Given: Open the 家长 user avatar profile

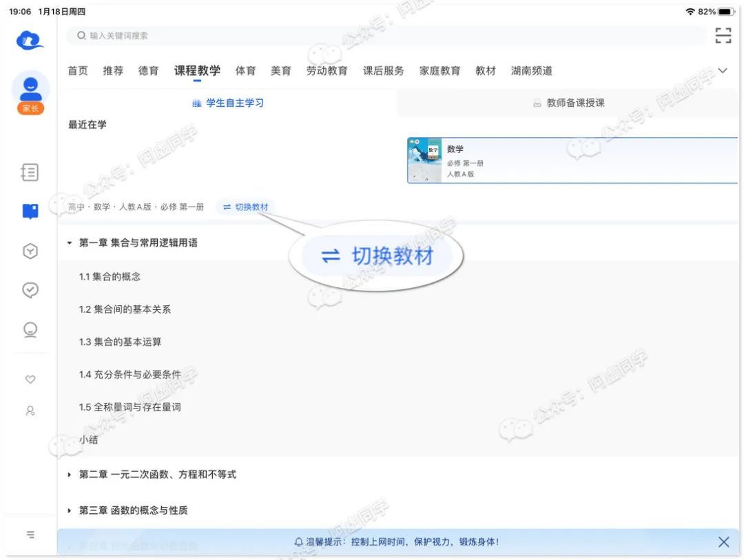Looking at the screenshot, I should (30, 93).
